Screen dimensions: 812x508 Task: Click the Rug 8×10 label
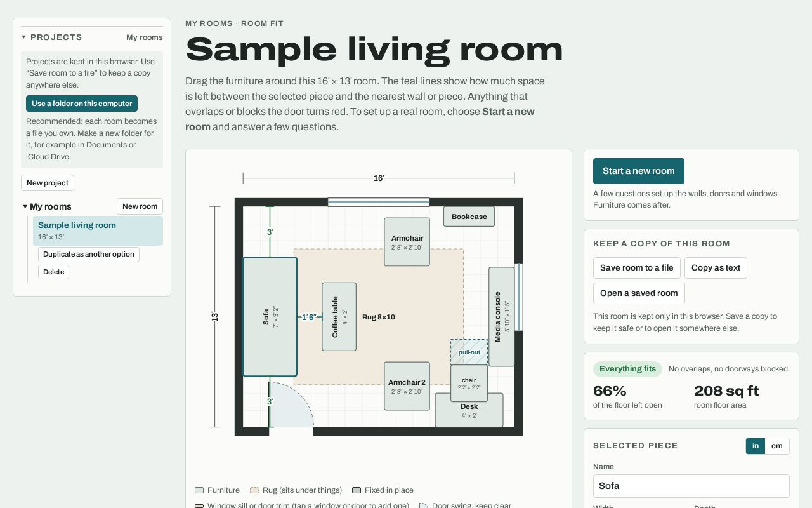point(378,317)
